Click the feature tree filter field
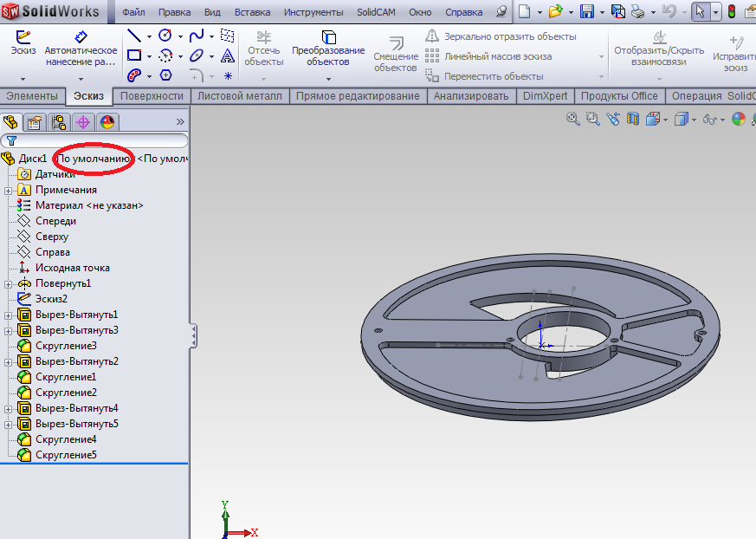The image size is (756, 539). click(x=94, y=140)
